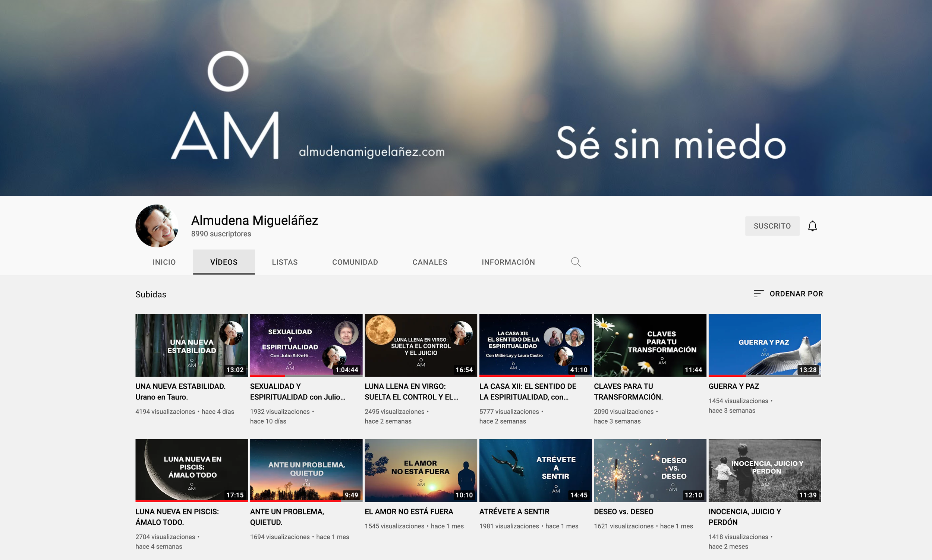The height and width of the screenshot is (560, 932).
Task: Switch to the INFORMACIÓN tab
Action: click(x=508, y=262)
